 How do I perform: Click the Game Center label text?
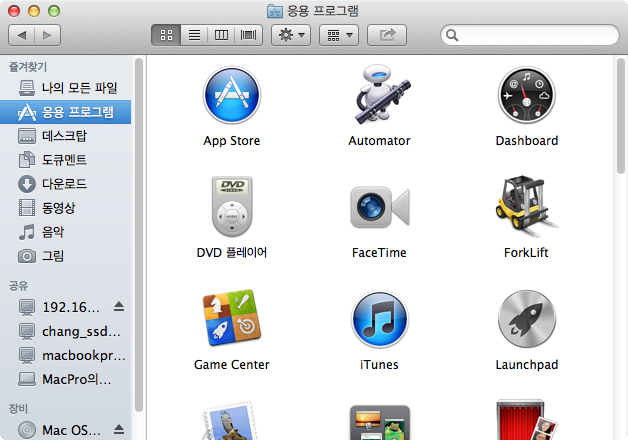pos(231,365)
